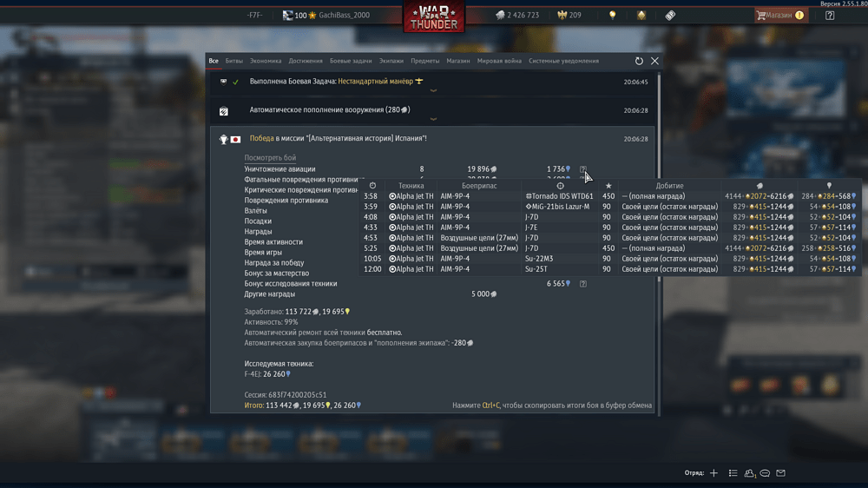The image size is (868, 488).
Task: Click the warbonds diamond icon in the top bar
Action: click(x=641, y=15)
